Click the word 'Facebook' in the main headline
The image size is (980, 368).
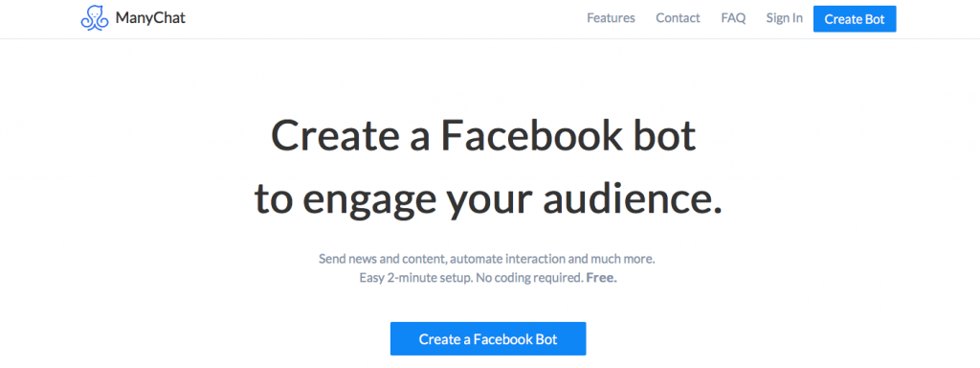click(530, 137)
